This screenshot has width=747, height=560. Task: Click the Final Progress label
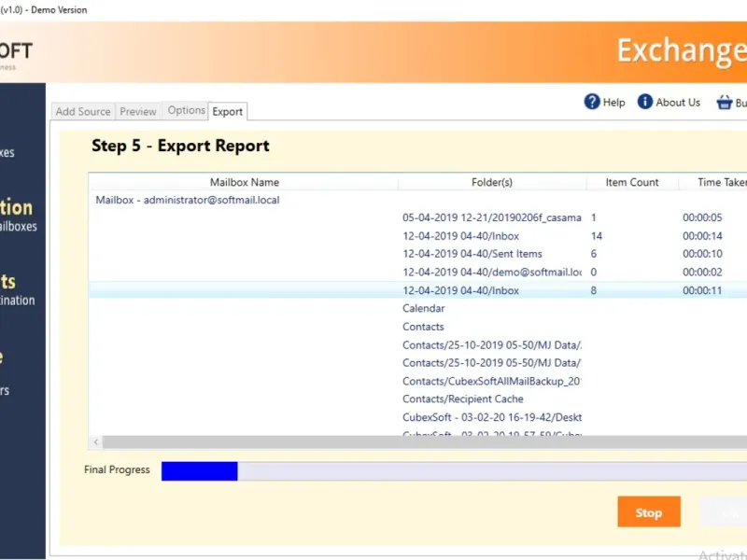pyautogui.click(x=117, y=469)
